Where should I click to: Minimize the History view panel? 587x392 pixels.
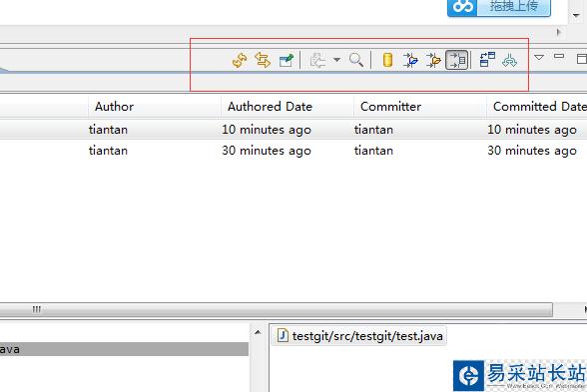pyautogui.click(x=559, y=56)
